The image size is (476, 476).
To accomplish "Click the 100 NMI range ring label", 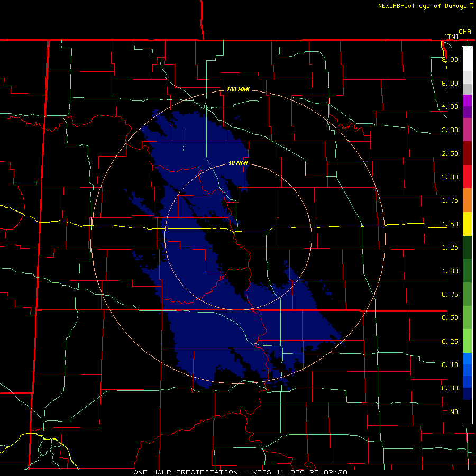I will pos(238,89).
